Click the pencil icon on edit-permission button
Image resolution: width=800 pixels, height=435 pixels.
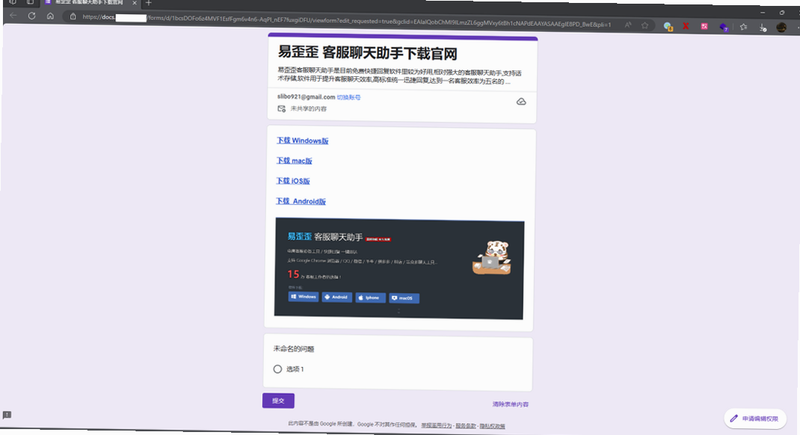point(734,418)
